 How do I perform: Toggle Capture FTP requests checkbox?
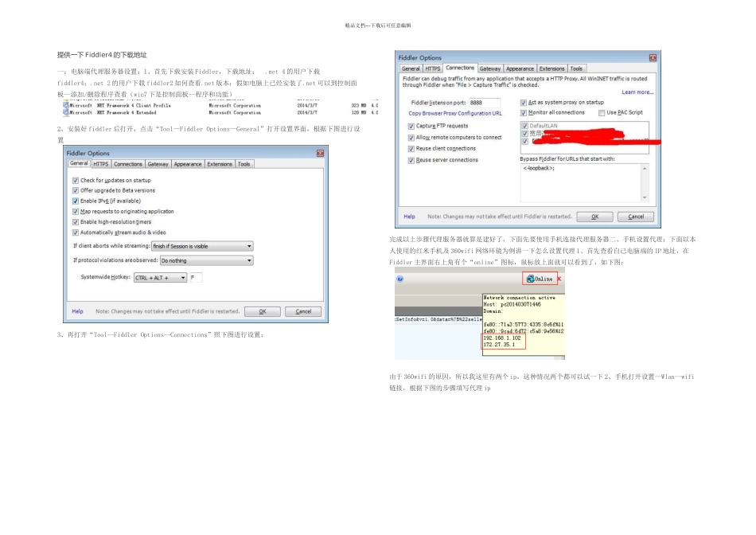411,127
